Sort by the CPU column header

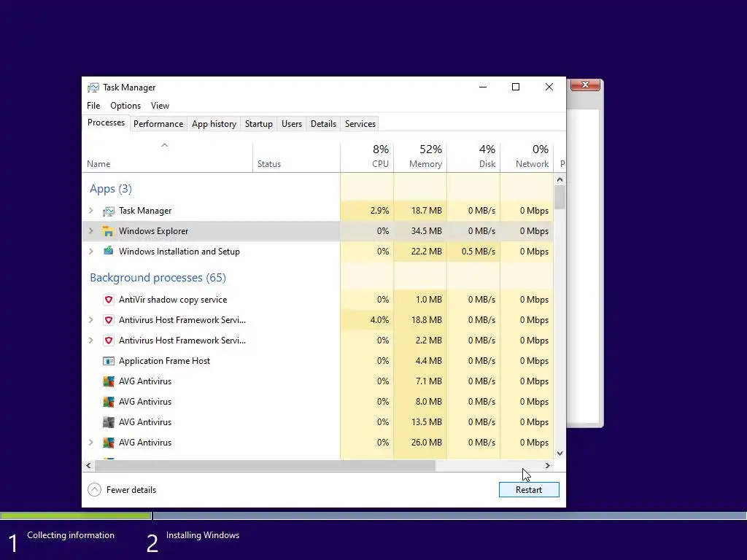click(x=368, y=157)
